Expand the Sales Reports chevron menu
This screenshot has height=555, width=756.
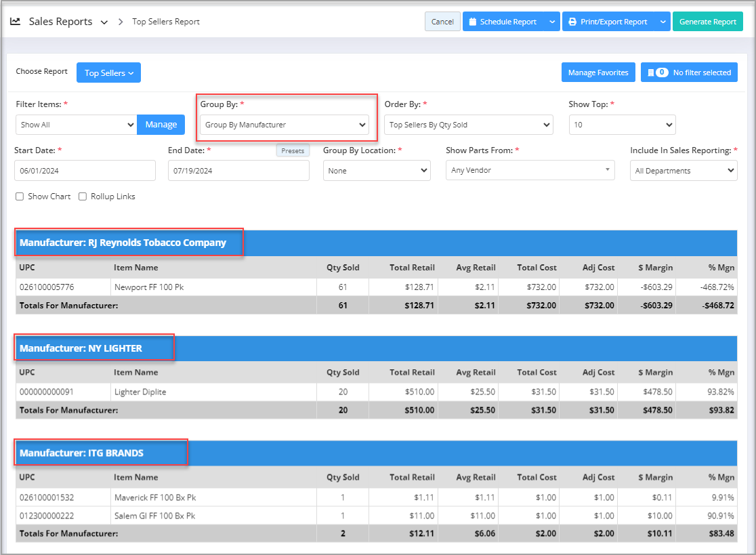pyautogui.click(x=104, y=22)
